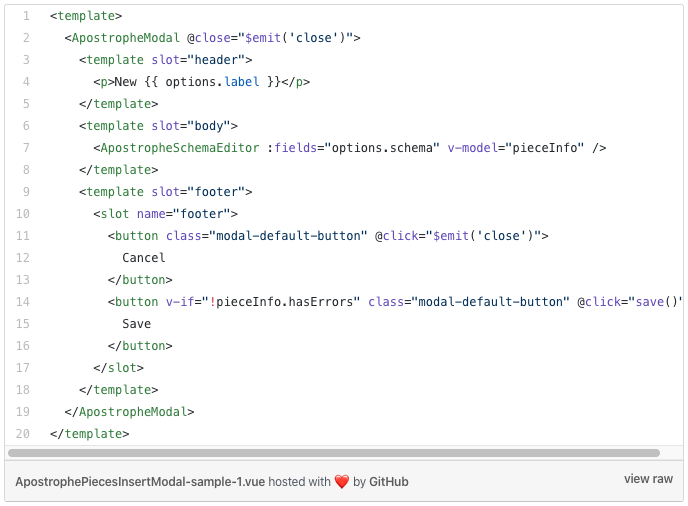Click the @close="$emit('close')" on line 2
Screen dimensions: 688x506
click(270, 38)
